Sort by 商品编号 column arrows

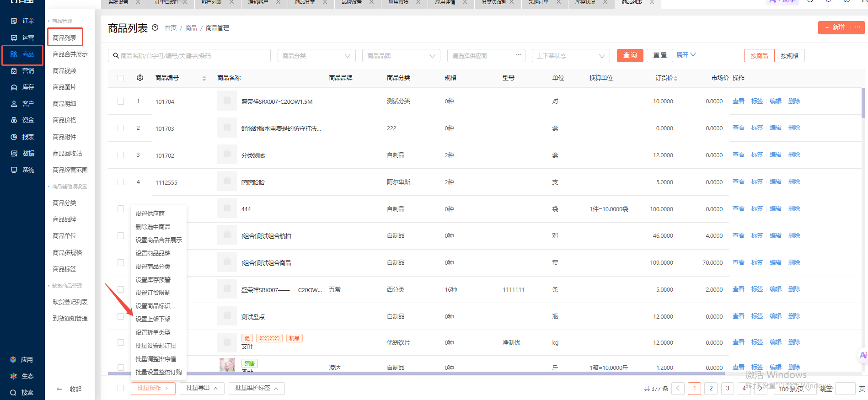pos(204,78)
